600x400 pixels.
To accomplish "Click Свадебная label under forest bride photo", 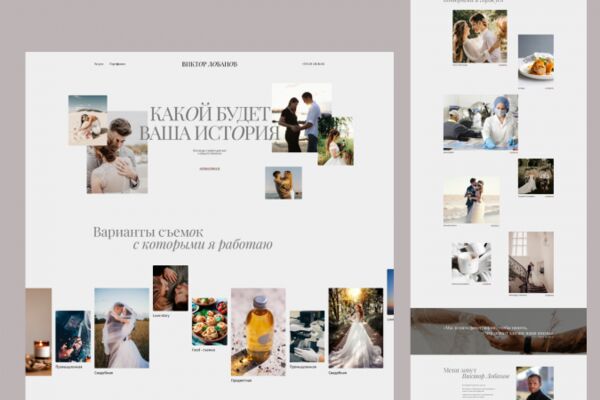I will [338, 372].
